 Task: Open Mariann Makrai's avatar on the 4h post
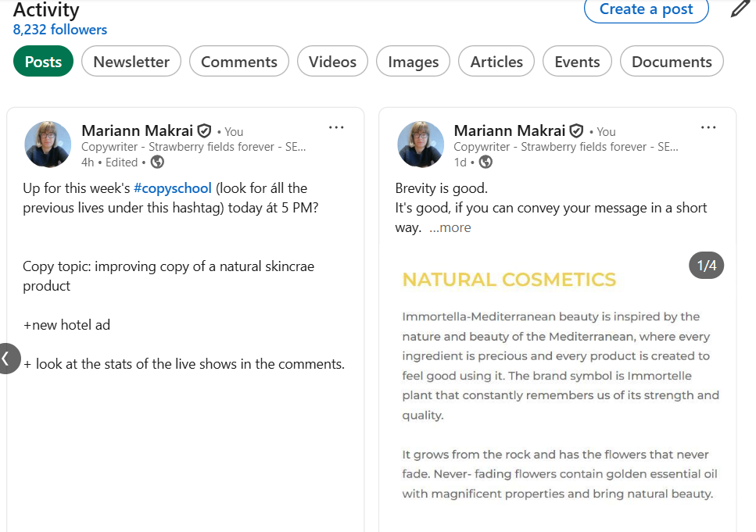(48, 144)
